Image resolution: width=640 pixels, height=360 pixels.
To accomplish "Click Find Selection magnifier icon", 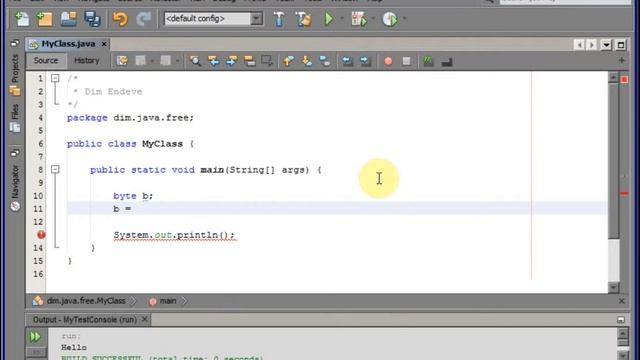I will [x=195, y=61].
